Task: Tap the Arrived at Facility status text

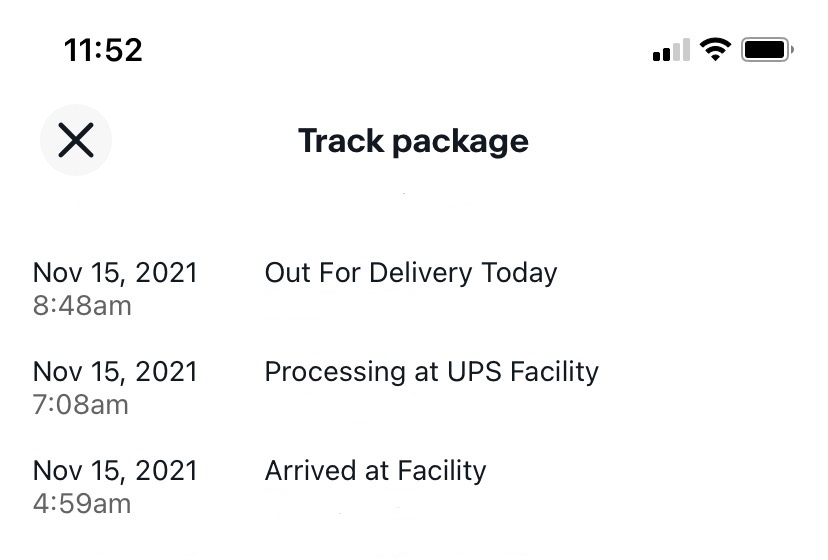Action: [375, 471]
